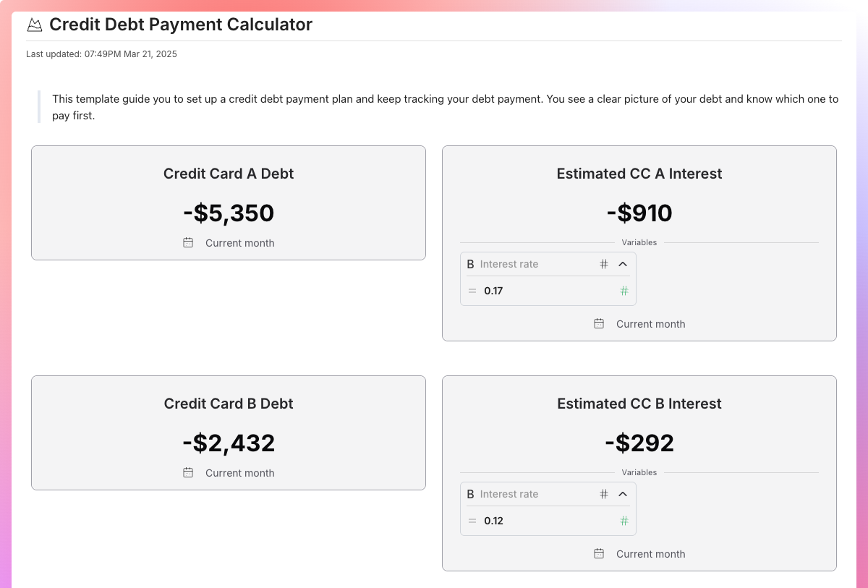Viewport: 868px width, 588px height.
Task: Click the calendar icon in Estimated CC A Interest
Action: pyautogui.click(x=599, y=324)
